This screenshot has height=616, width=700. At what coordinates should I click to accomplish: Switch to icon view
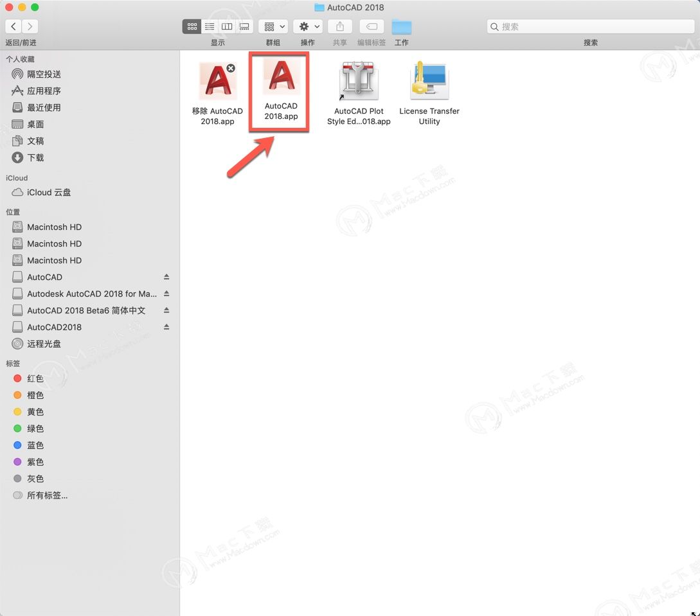pos(192,26)
